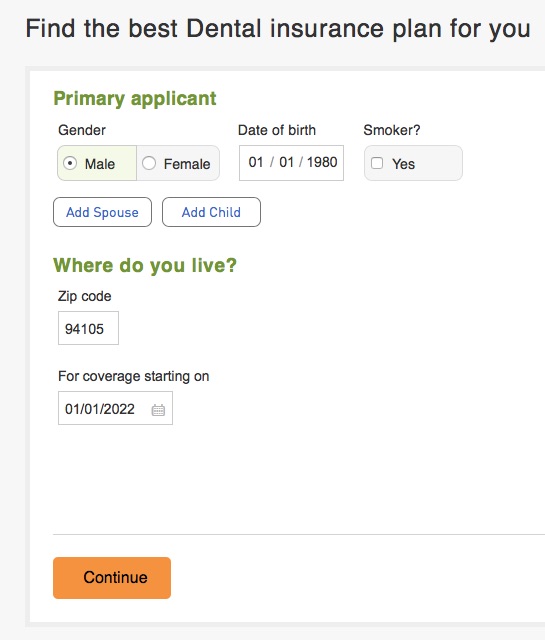The image size is (545, 640).
Task: Click the For coverage starting on label
Action: click(x=133, y=376)
